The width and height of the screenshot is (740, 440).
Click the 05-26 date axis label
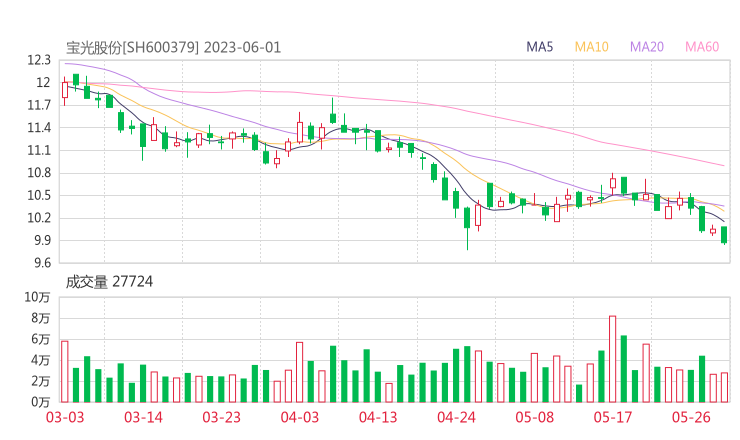click(691, 417)
